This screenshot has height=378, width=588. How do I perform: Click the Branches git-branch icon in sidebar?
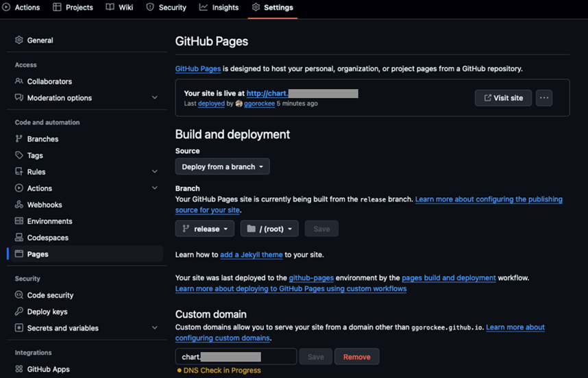point(19,138)
